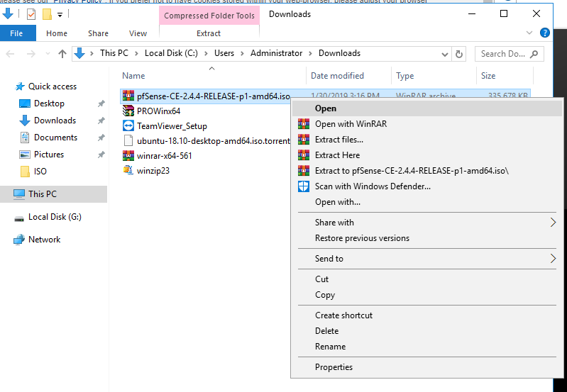Refresh the Downloads folder view
Viewport: 567px width, 392px height.
tap(459, 54)
